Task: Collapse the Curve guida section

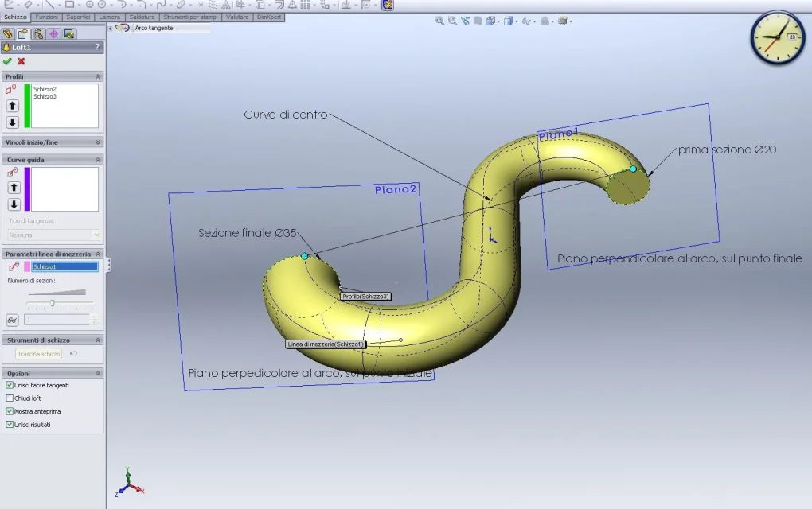Action: click(97, 160)
